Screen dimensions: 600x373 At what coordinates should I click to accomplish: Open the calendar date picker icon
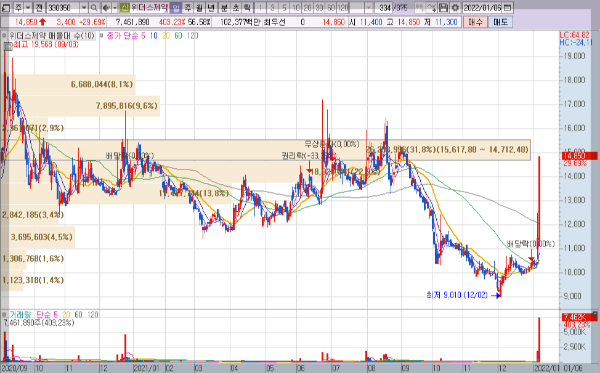[x=507, y=7]
